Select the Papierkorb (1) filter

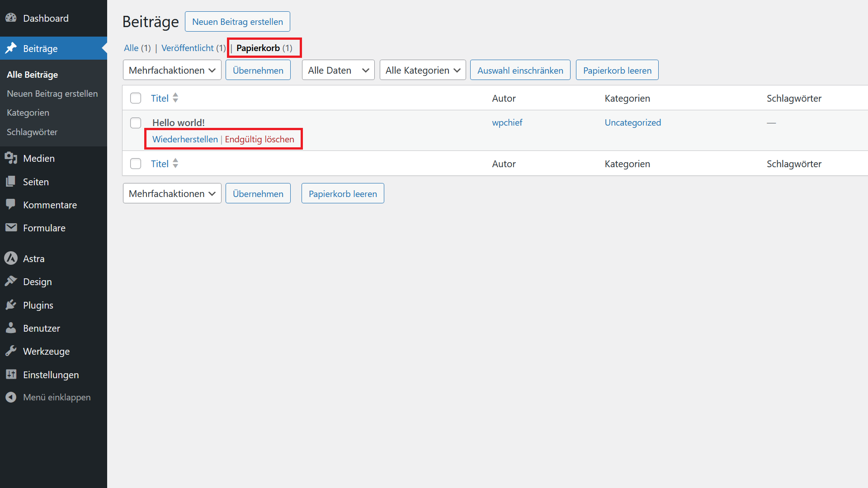[264, 48]
